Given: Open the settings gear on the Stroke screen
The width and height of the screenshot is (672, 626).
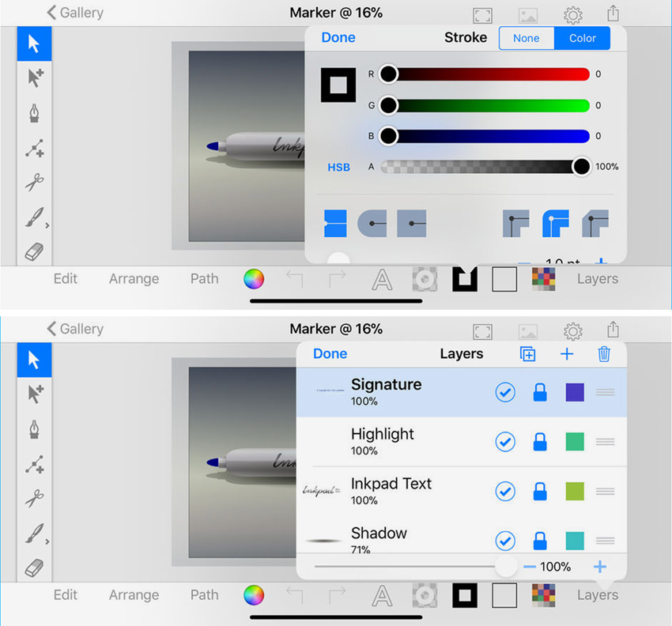Looking at the screenshot, I should (x=573, y=16).
